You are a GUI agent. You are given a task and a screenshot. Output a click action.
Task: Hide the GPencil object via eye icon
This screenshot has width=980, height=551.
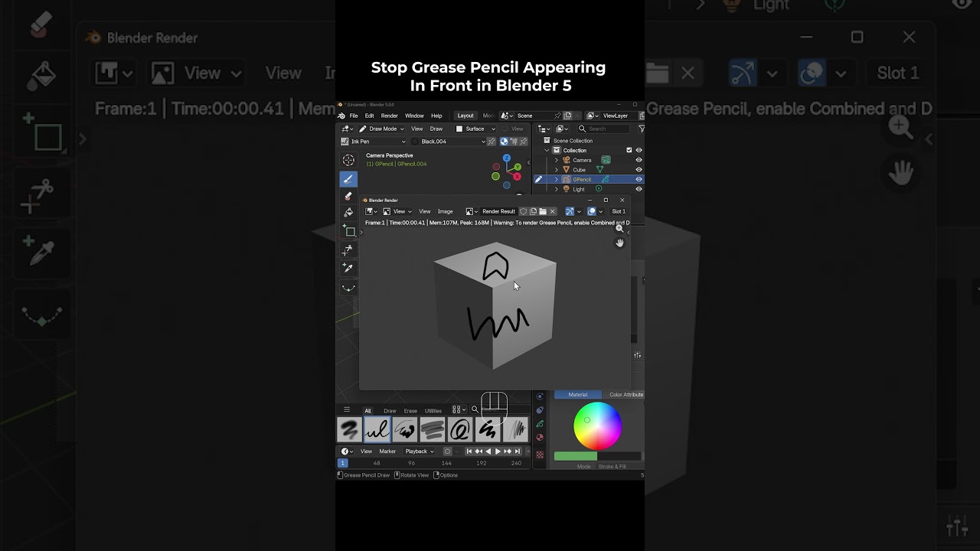coord(639,179)
